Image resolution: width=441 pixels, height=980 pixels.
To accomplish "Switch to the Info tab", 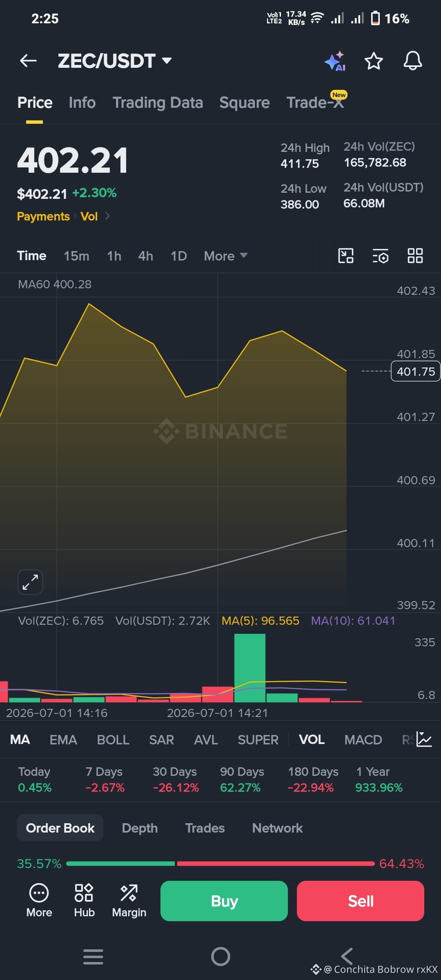I will (82, 102).
